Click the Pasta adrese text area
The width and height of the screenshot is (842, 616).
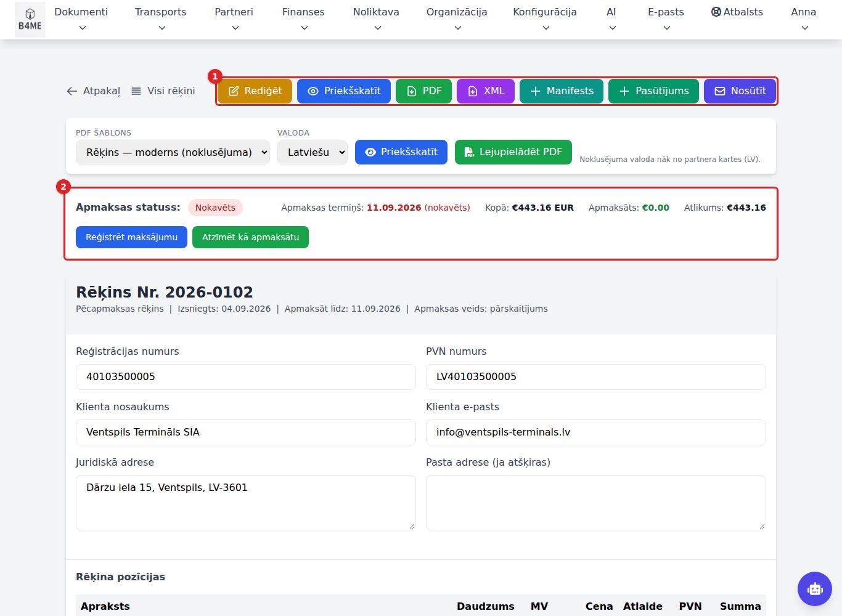pyautogui.click(x=596, y=503)
